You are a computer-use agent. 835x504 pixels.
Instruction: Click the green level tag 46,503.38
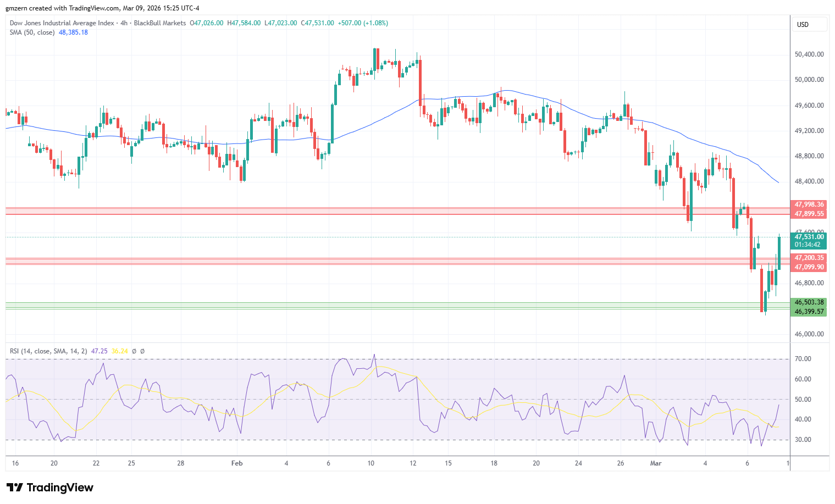pos(809,302)
